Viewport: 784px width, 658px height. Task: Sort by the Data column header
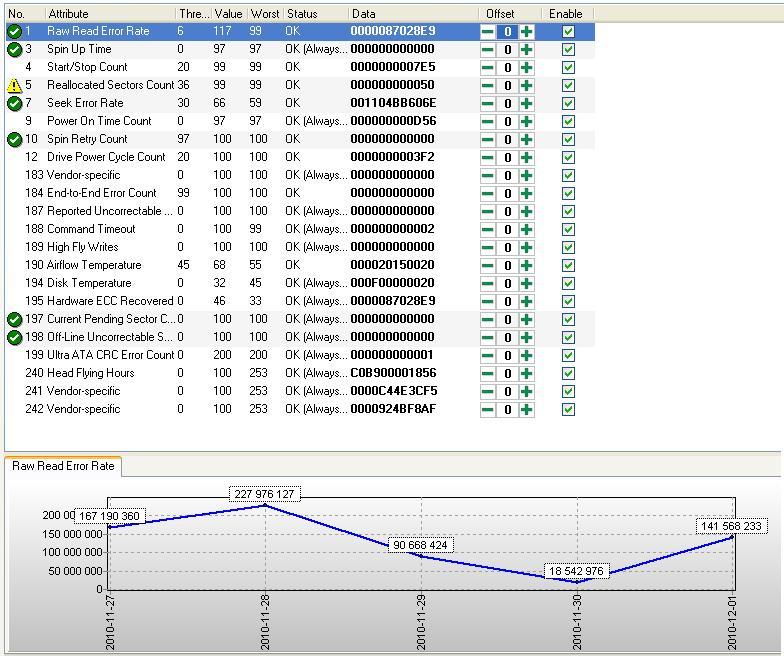pyautogui.click(x=413, y=14)
